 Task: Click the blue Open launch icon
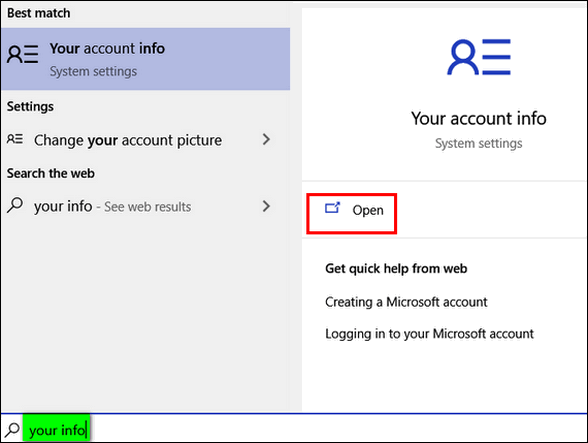(332, 208)
